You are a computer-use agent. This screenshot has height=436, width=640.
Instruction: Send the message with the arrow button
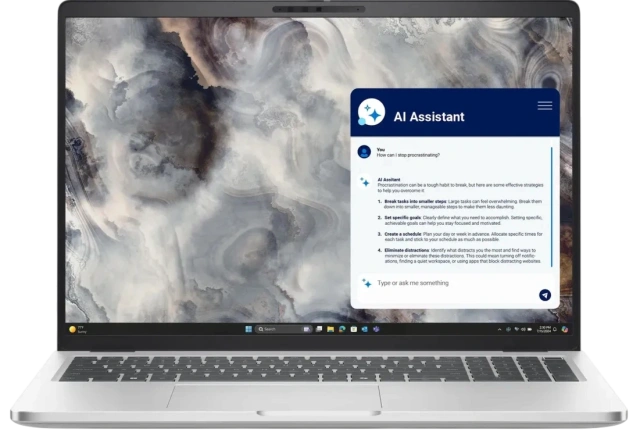coord(545,295)
